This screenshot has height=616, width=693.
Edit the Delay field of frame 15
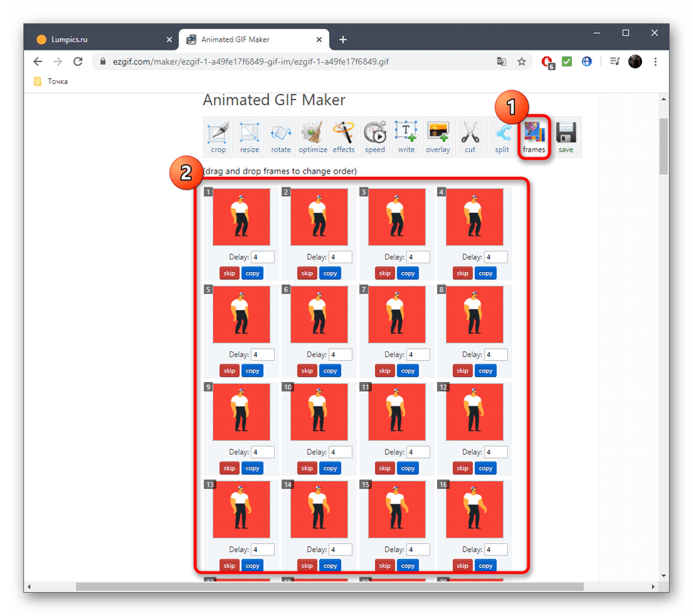(418, 550)
